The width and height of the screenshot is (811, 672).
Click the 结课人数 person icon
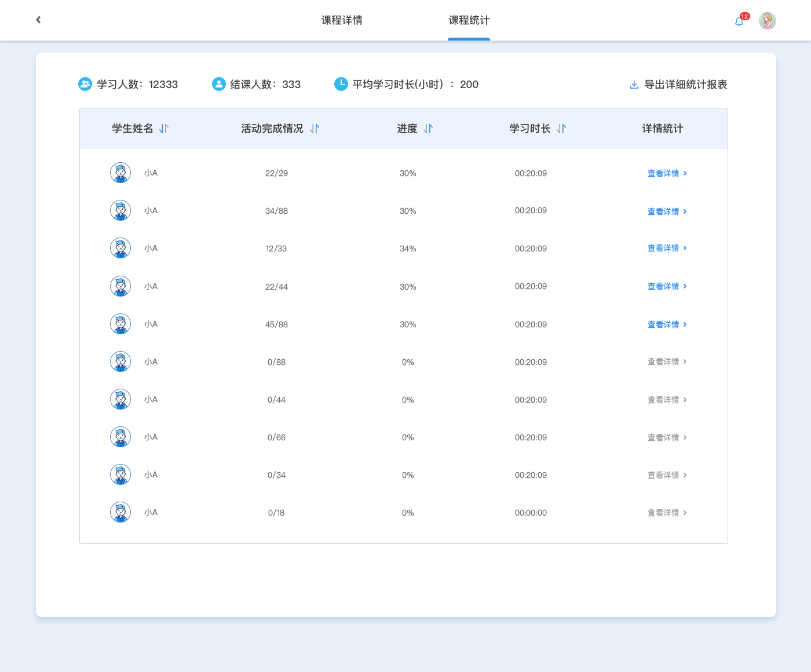coord(219,84)
